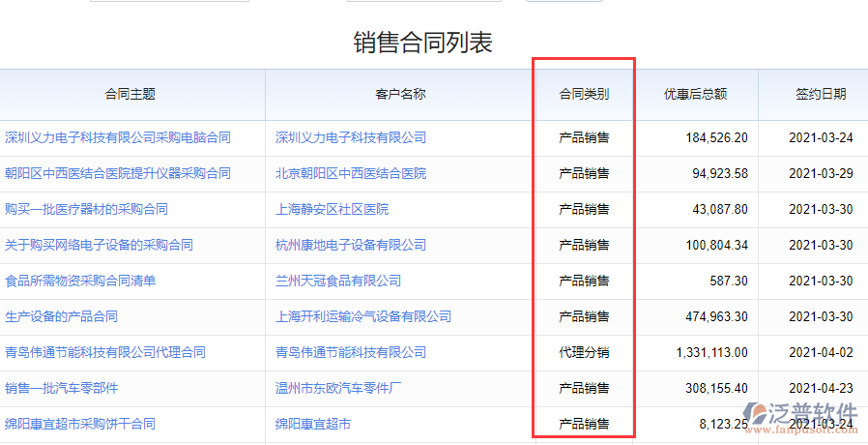The image size is (868, 445).
Task: Open customer 温州市东欧汽车零件厂
Action: (338, 388)
